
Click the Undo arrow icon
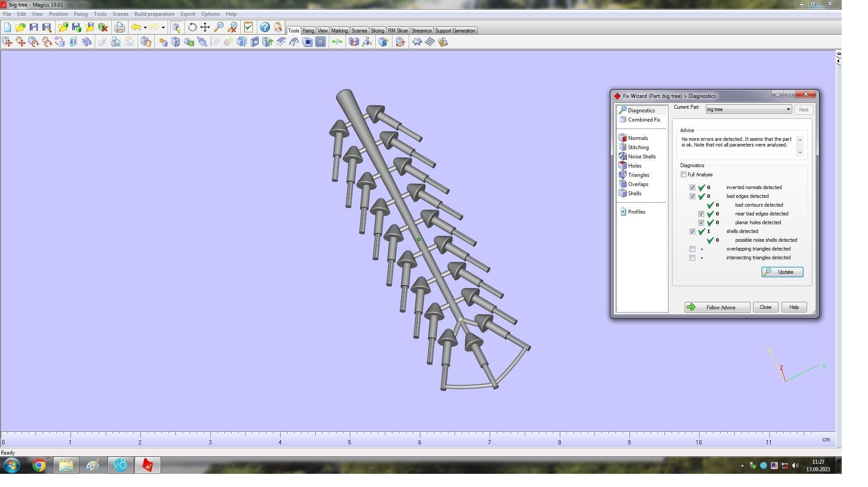tap(135, 27)
